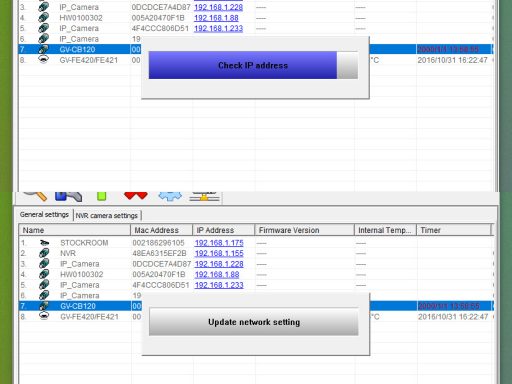Viewport: 512px width, 384px height.
Task: Click STOCKROOM device icon in lower list
Action: coord(44,243)
